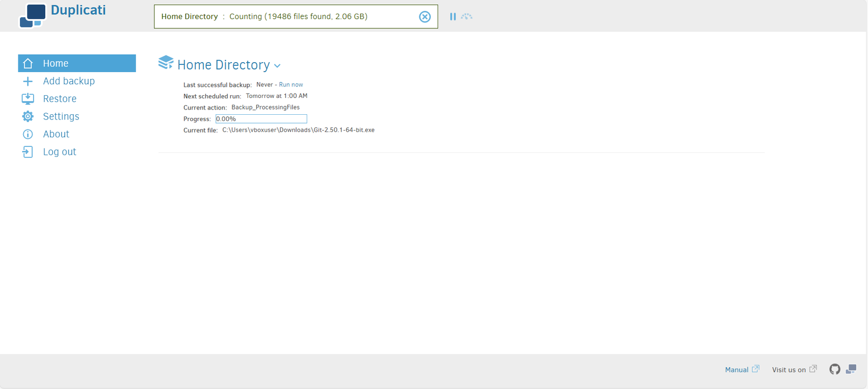Image resolution: width=868 pixels, height=389 pixels.
Task: Click the Backup_ProcessingFiles current action text
Action: tap(266, 107)
